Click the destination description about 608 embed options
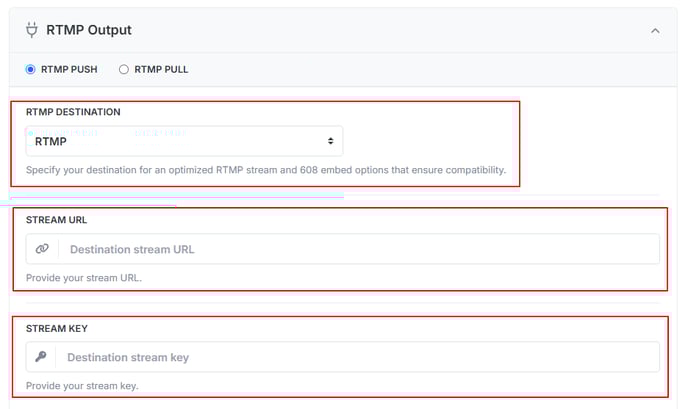 pyautogui.click(x=266, y=170)
